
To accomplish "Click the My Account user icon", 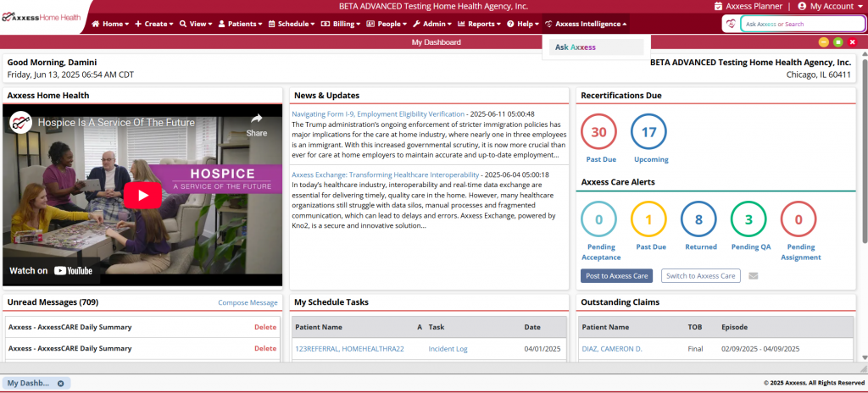I will tap(802, 6).
